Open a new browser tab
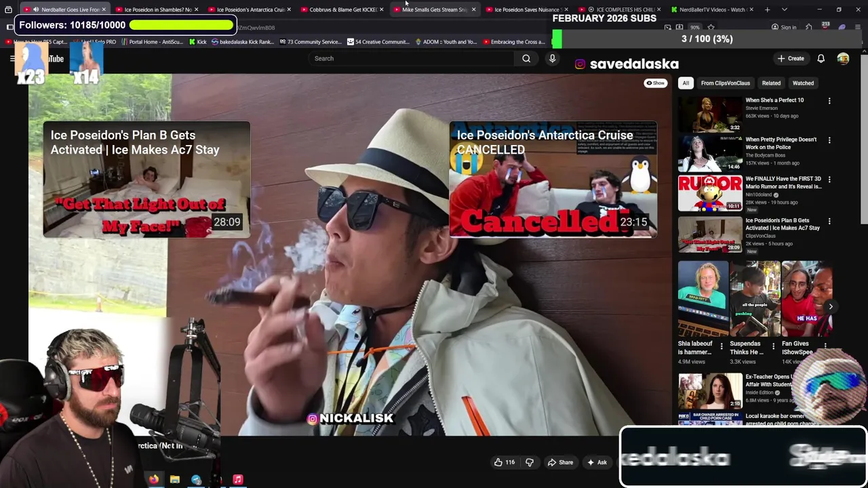 767,9
